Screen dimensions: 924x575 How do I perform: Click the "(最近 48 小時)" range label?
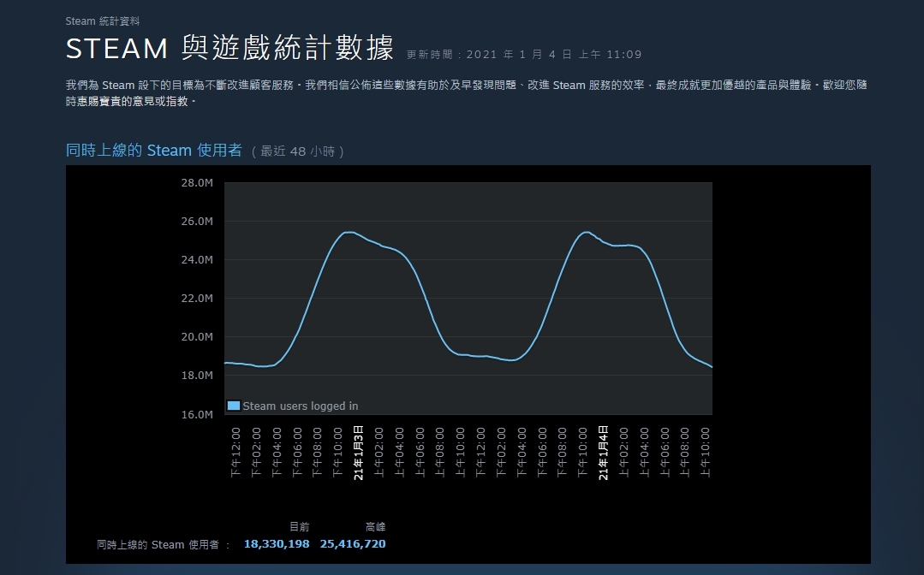(x=298, y=151)
